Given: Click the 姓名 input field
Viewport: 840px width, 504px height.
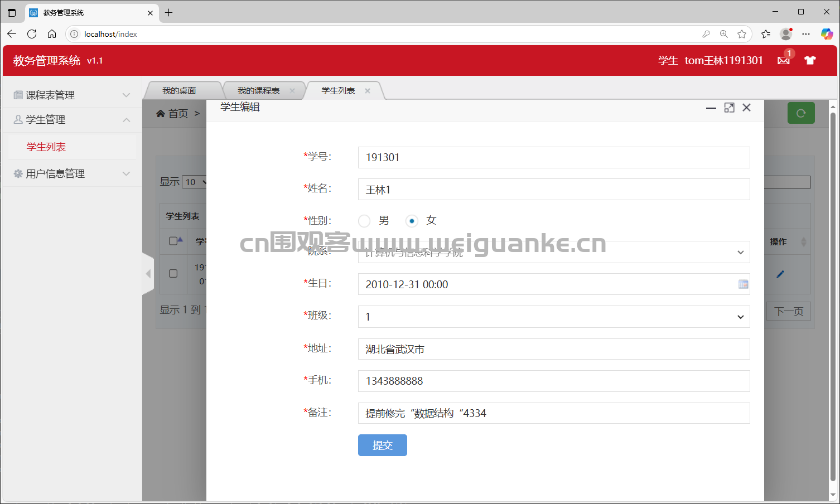Looking at the screenshot, I should click(x=554, y=190).
